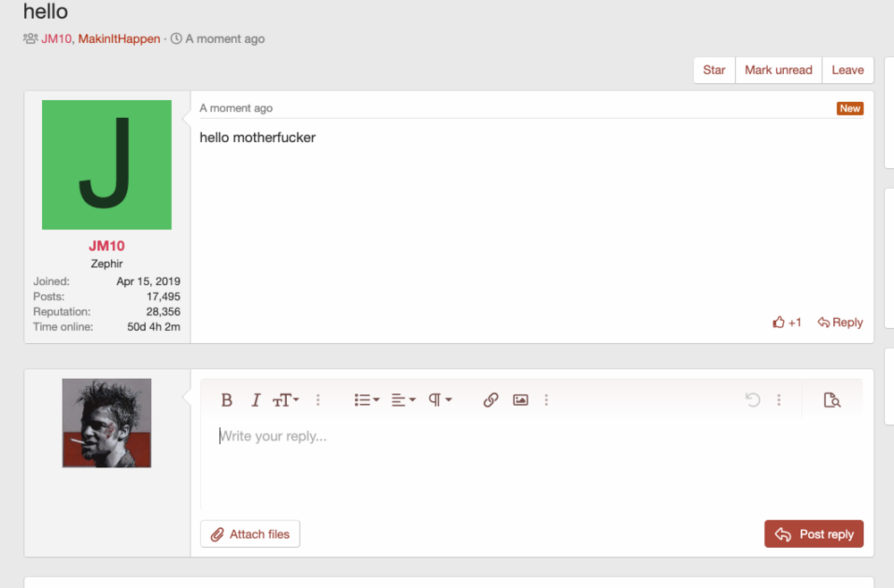Open more insert options next to image icon

pyautogui.click(x=546, y=400)
